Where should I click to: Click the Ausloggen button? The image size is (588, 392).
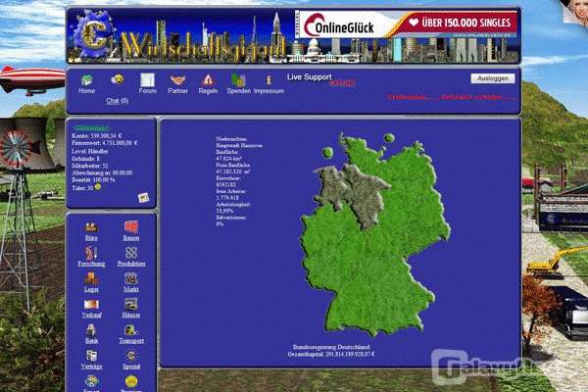(x=492, y=78)
